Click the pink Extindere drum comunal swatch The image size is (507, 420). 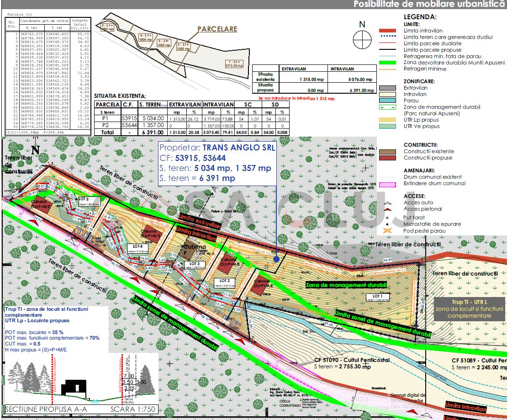387,185
